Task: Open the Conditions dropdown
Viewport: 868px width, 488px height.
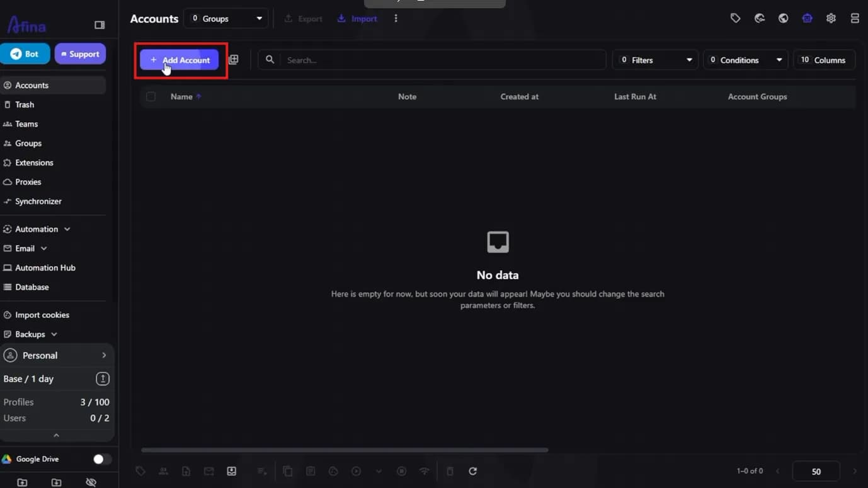Action: (x=745, y=60)
